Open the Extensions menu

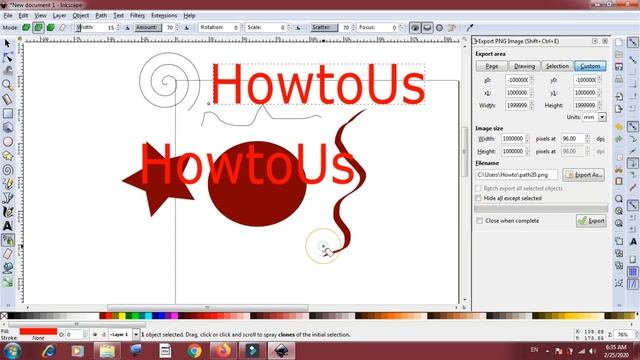pos(164,16)
